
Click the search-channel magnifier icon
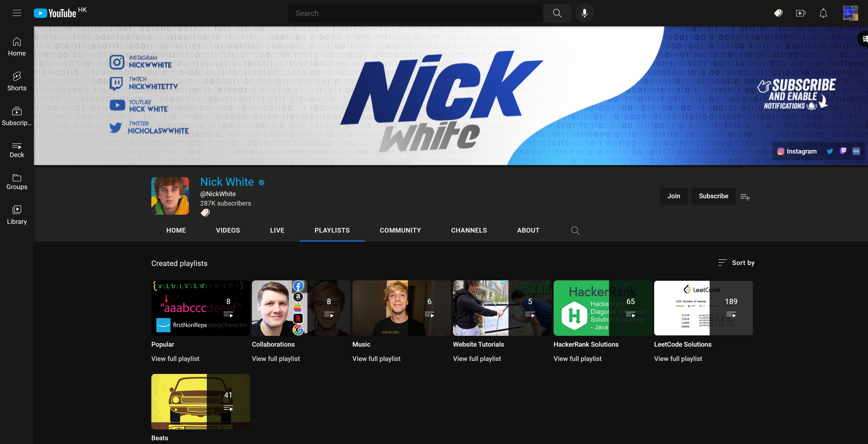tap(575, 230)
